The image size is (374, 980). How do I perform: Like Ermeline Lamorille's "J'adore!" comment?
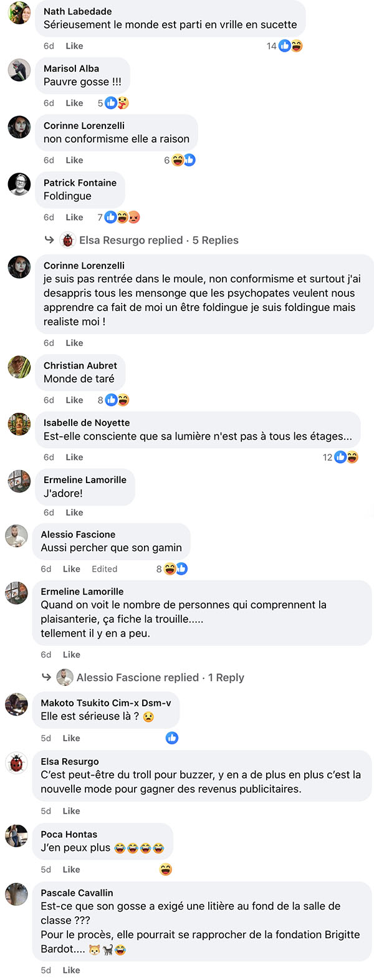(74, 512)
